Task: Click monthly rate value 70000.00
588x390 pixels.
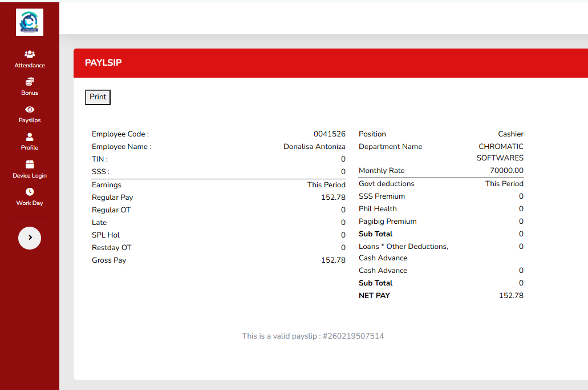Action: [x=506, y=170]
